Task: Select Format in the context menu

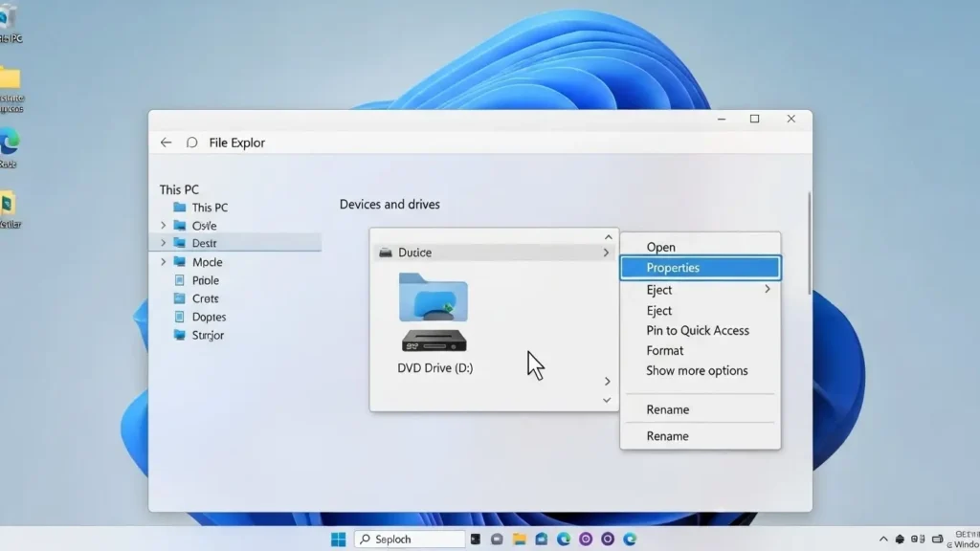Action: coord(664,350)
